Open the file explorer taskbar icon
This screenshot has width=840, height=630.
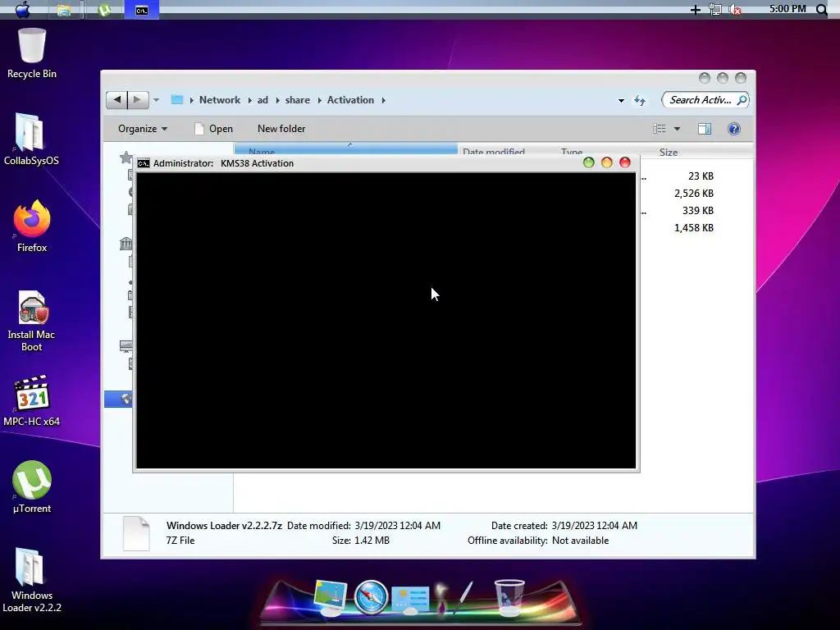[64, 10]
